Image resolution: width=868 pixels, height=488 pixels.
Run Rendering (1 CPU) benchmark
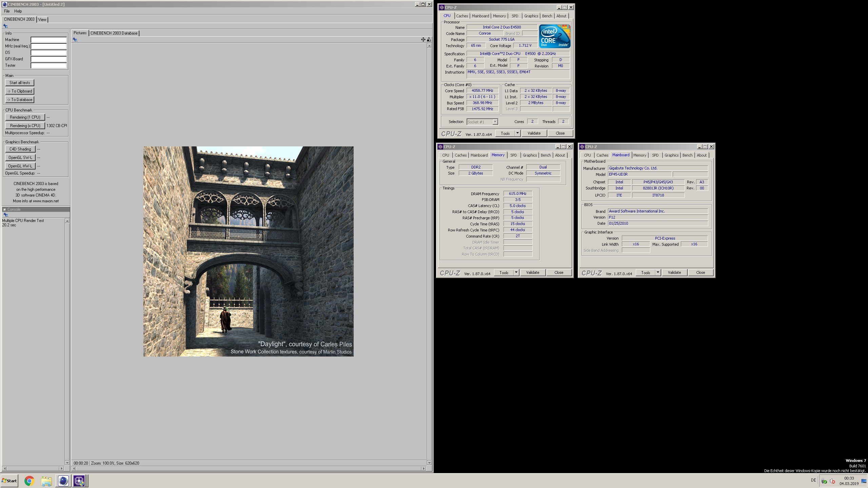tap(25, 117)
